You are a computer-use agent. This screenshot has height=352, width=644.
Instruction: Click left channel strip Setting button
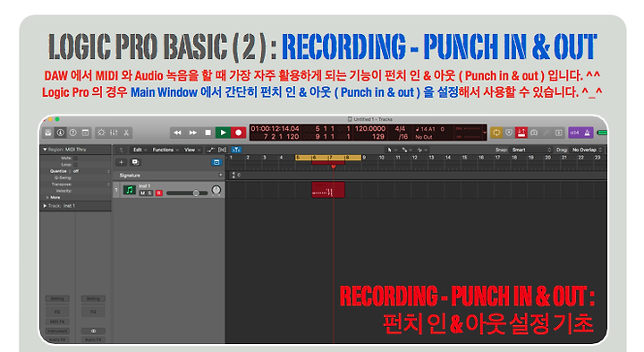[57, 298]
